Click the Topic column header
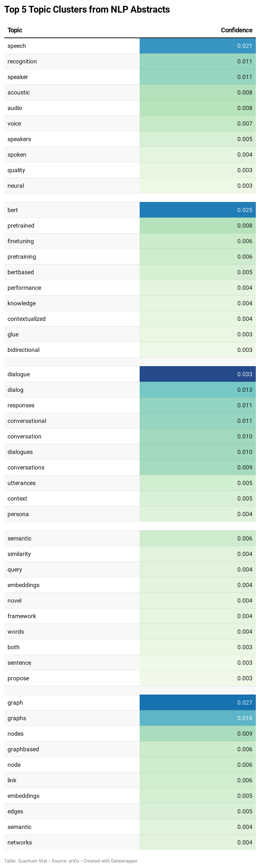 tap(15, 30)
